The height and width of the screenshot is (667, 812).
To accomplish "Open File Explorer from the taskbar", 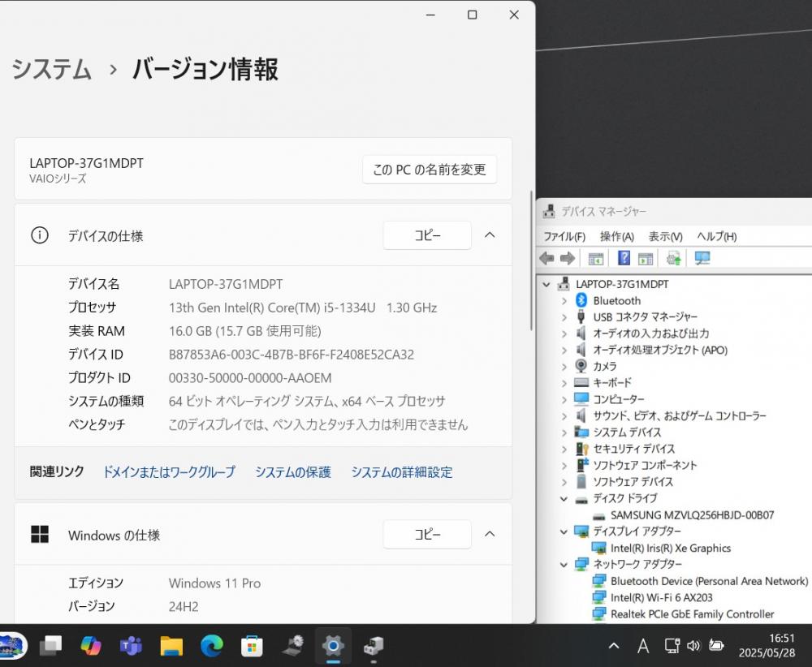I will pyautogui.click(x=171, y=645).
